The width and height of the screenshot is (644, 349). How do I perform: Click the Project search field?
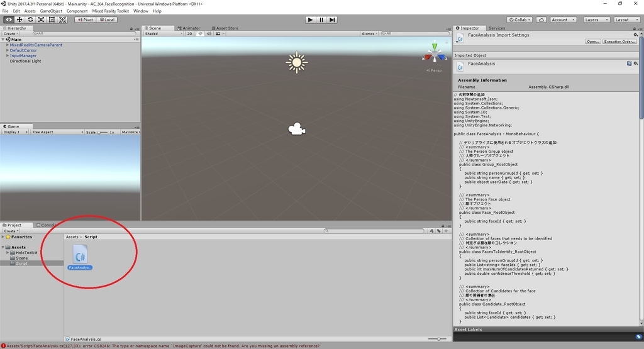click(374, 231)
